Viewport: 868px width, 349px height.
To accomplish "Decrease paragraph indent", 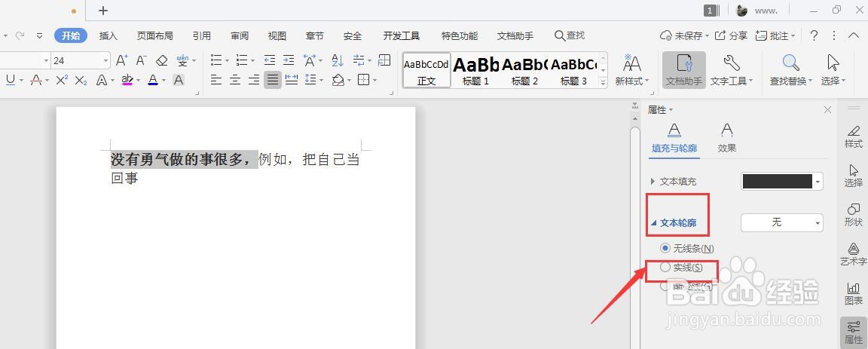I will click(x=270, y=60).
